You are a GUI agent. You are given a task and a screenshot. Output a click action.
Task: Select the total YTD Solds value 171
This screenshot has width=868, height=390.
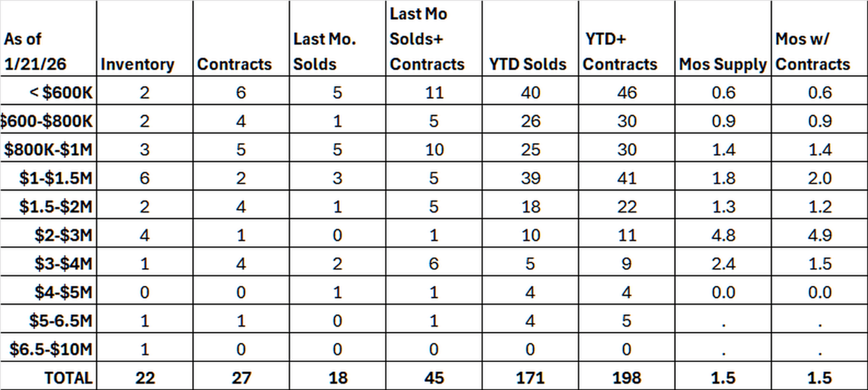click(530, 377)
